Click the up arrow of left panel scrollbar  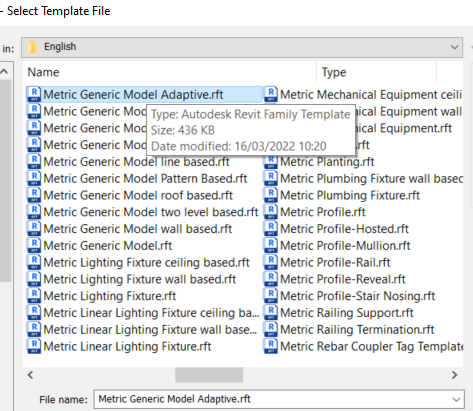click(x=4, y=71)
